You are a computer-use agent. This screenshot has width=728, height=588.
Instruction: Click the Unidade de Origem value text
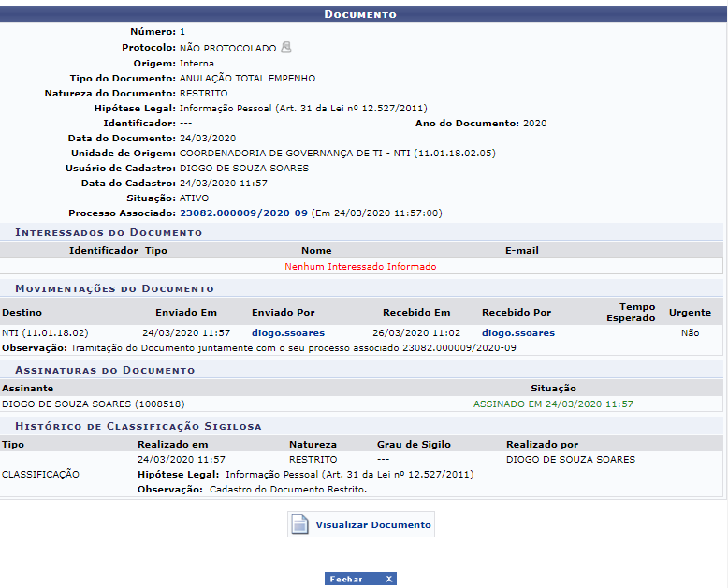337,153
